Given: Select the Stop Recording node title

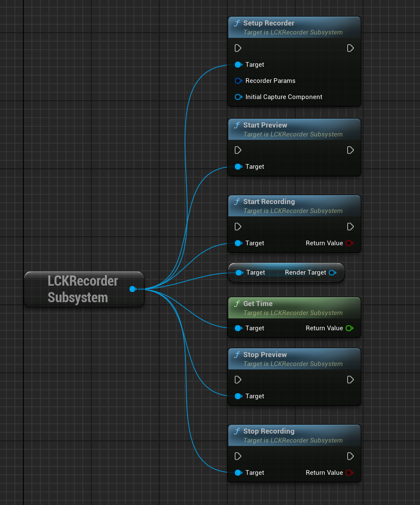Looking at the screenshot, I should click(269, 431).
